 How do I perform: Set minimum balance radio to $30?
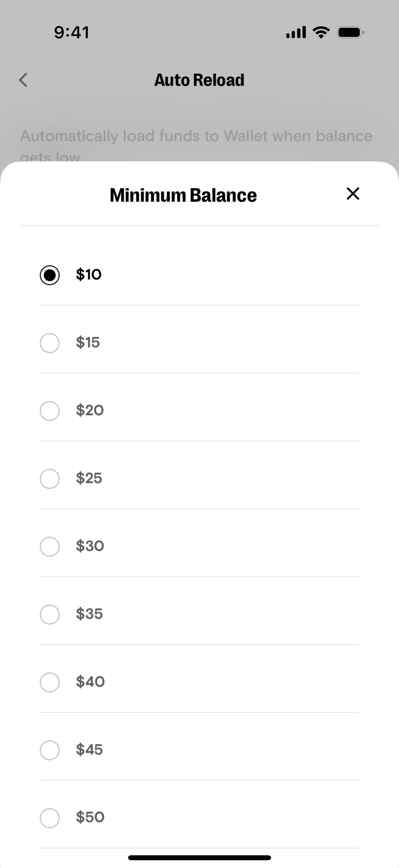pyautogui.click(x=50, y=547)
